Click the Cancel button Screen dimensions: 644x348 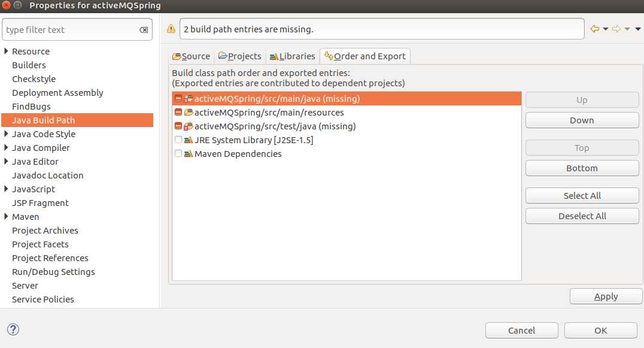click(522, 331)
